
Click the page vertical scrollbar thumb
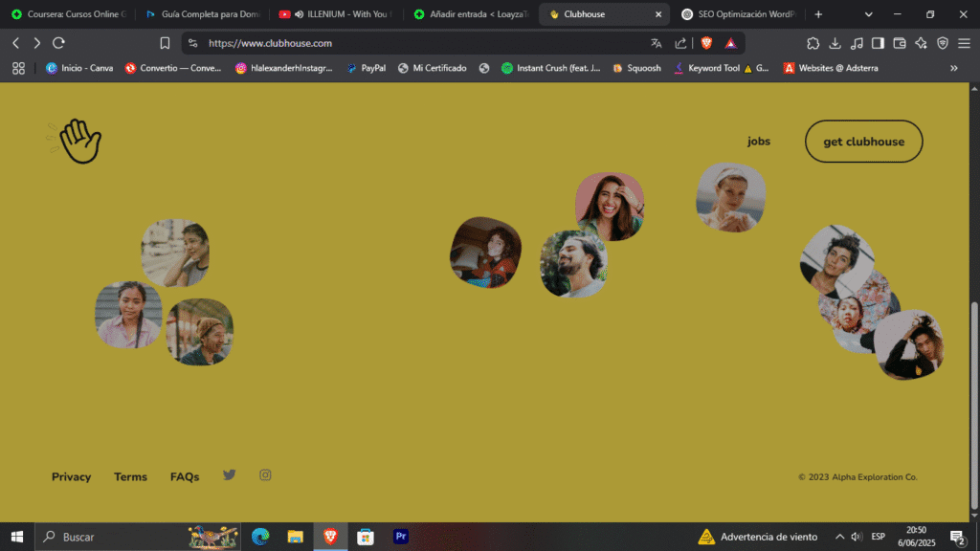pos(974,406)
